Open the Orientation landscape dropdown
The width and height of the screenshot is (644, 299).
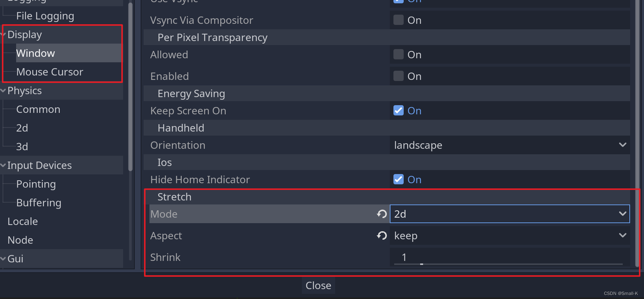click(510, 145)
